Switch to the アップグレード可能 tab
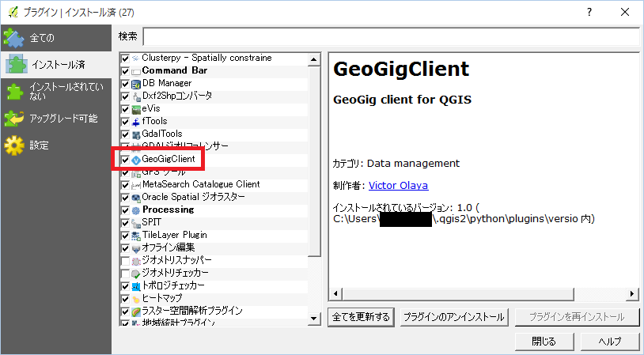The image size is (644, 355). pos(55,119)
